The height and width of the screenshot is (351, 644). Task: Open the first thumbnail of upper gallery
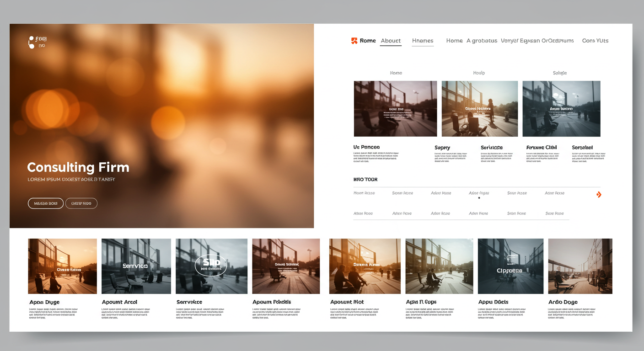click(x=395, y=109)
